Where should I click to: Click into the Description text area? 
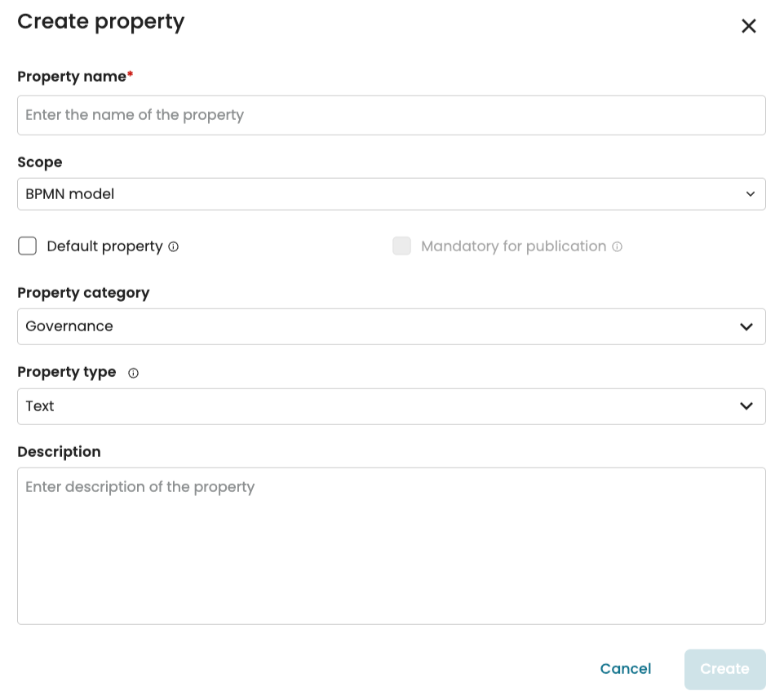pos(391,545)
